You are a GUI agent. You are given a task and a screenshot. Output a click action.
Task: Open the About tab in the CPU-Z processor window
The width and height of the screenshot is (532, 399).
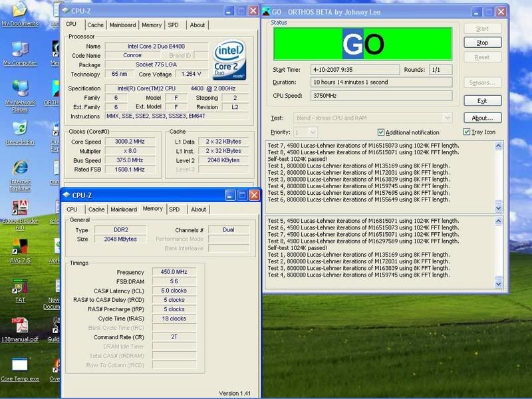point(198,25)
